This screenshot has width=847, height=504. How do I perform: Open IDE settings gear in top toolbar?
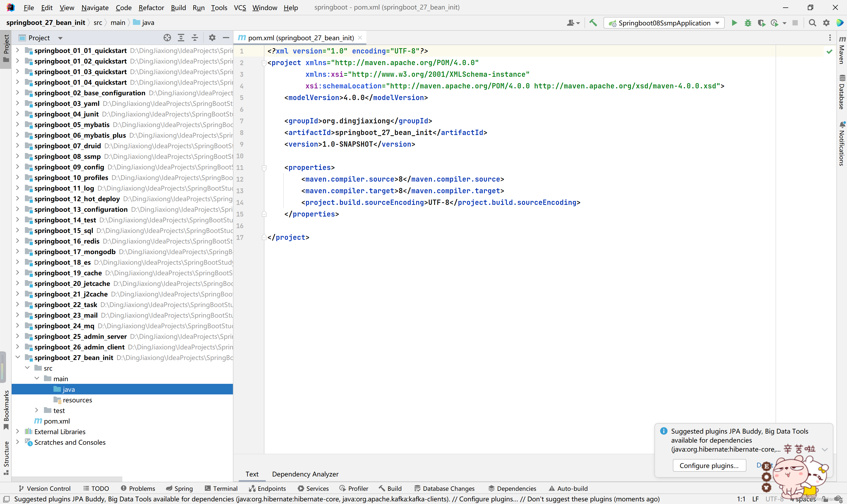click(826, 23)
